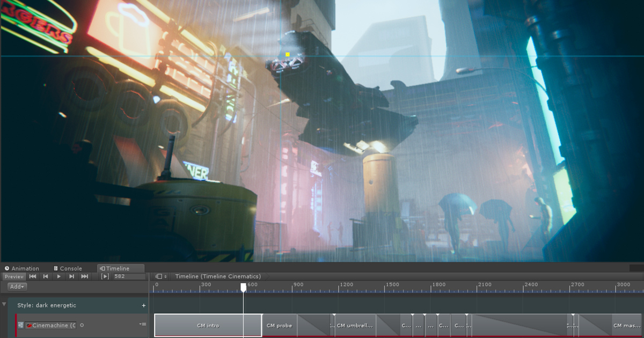
Task: Click the plus button in the Style group header
Action: (144, 305)
